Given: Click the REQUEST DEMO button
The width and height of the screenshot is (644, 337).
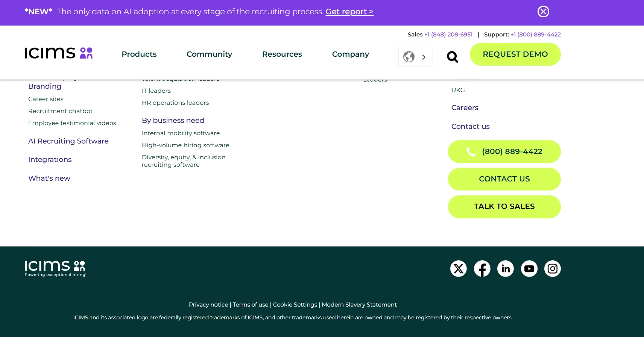Looking at the screenshot, I should pyautogui.click(x=515, y=54).
